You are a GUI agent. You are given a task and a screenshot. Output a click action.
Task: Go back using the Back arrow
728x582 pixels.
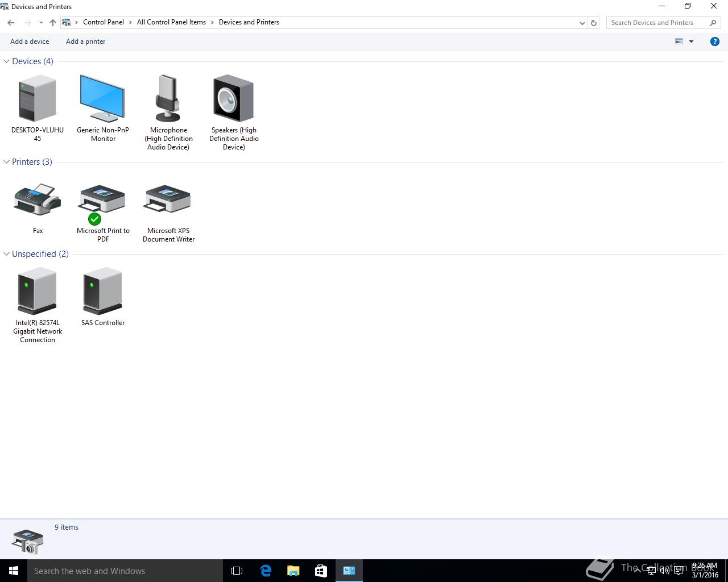point(11,23)
